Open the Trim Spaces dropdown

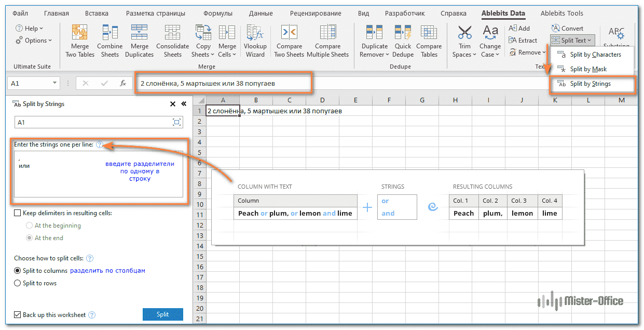pos(464,42)
